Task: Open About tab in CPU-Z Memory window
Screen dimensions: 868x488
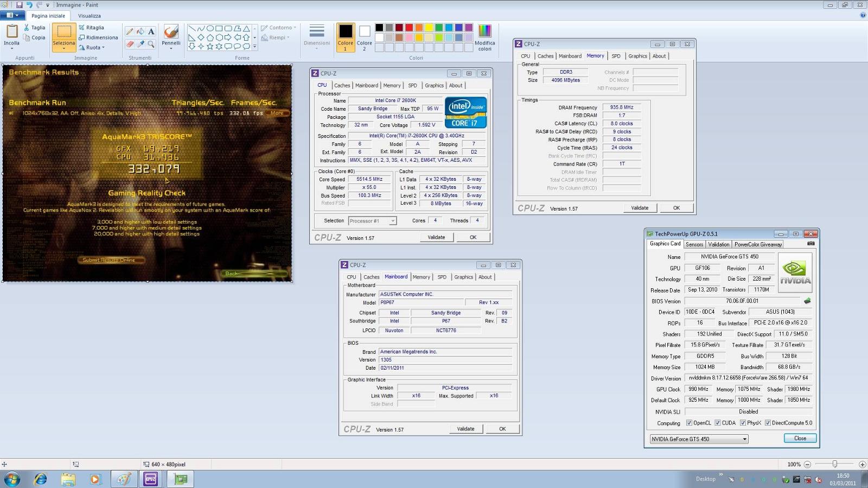Action: pos(659,56)
